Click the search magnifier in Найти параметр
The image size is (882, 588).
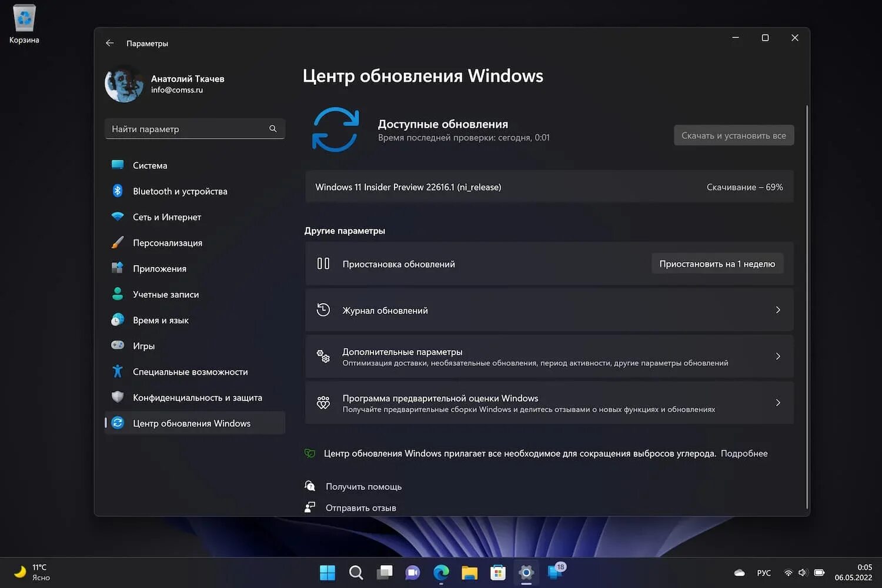pyautogui.click(x=273, y=129)
